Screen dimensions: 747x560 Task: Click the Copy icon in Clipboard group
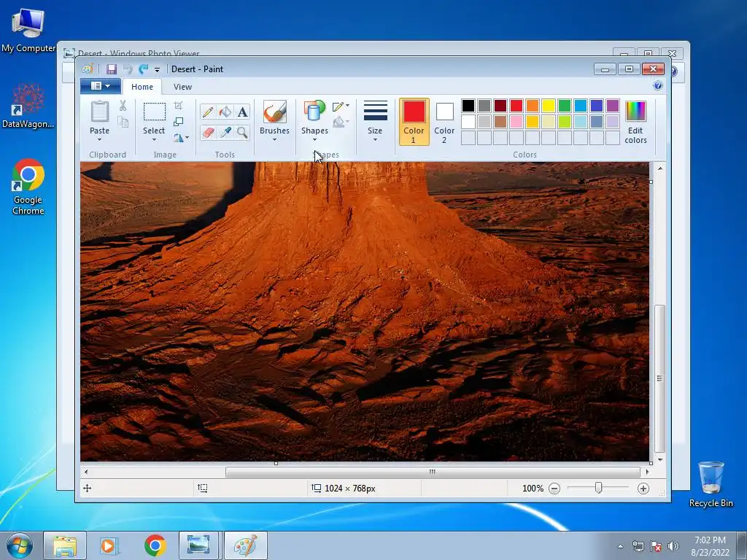coord(123,122)
